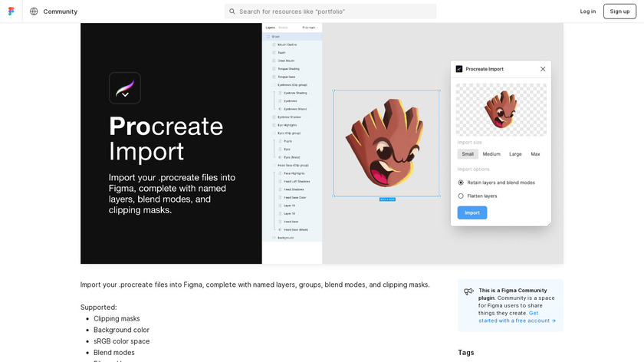Focus the resource search field
Image resolution: width=644 pixels, height=362 pixels.
[330, 12]
